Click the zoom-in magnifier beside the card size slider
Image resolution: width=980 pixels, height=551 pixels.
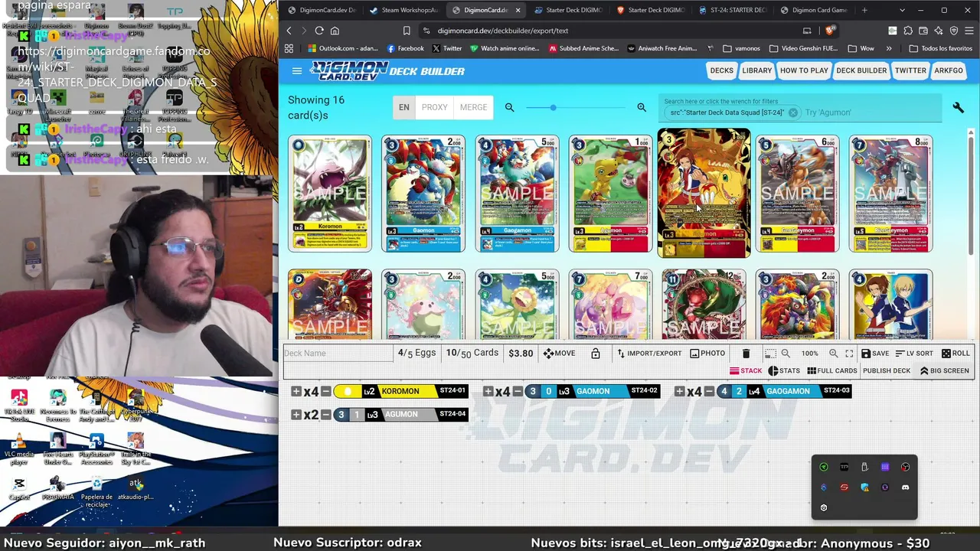click(642, 107)
